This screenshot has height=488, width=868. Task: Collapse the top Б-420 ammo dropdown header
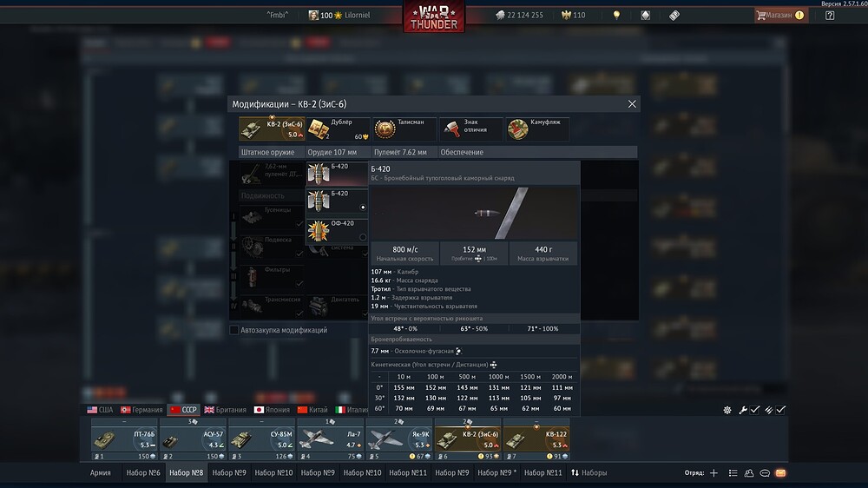[x=337, y=174]
